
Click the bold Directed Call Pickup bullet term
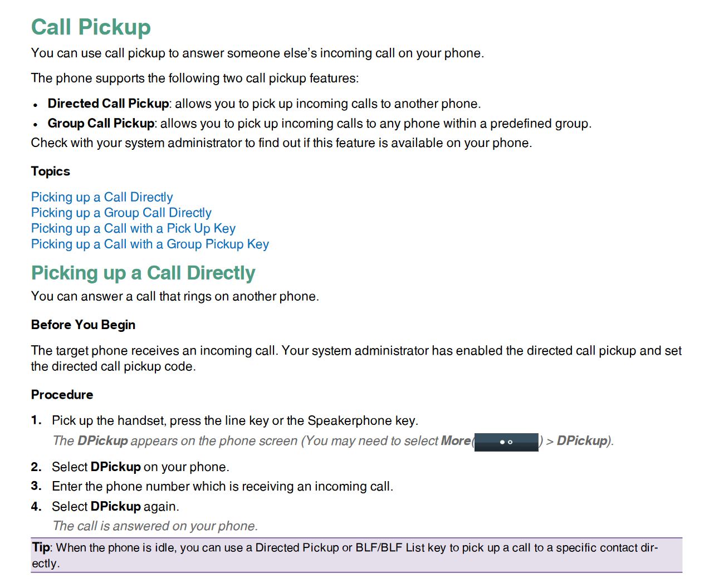point(108,104)
